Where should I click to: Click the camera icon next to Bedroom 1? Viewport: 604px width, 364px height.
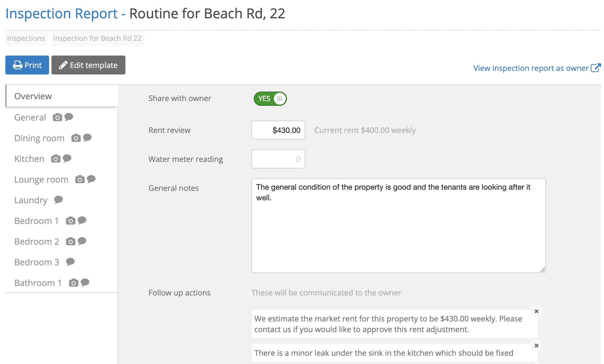click(x=70, y=221)
